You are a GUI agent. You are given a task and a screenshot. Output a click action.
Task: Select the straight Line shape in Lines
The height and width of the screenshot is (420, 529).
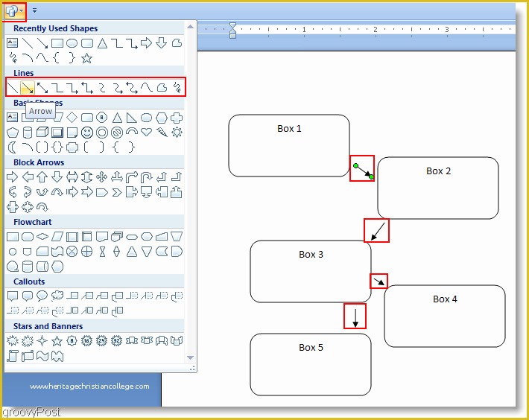tap(13, 88)
